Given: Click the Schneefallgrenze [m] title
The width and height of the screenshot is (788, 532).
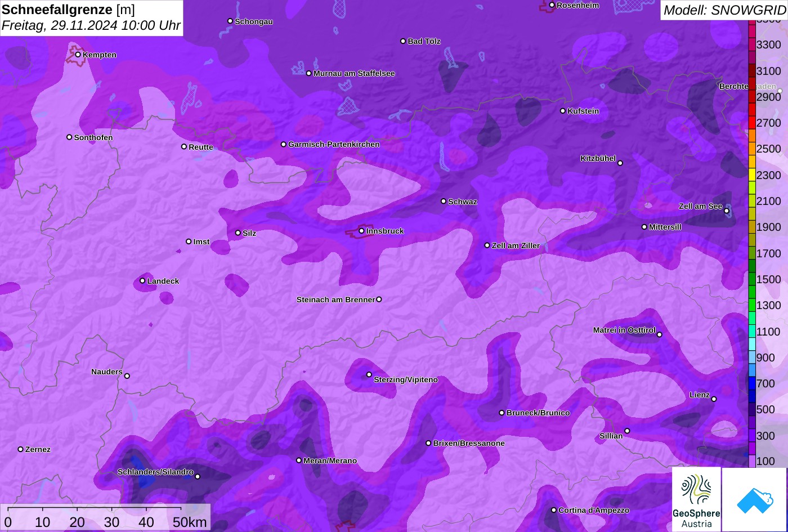Looking at the screenshot, I should pos(68,10).
